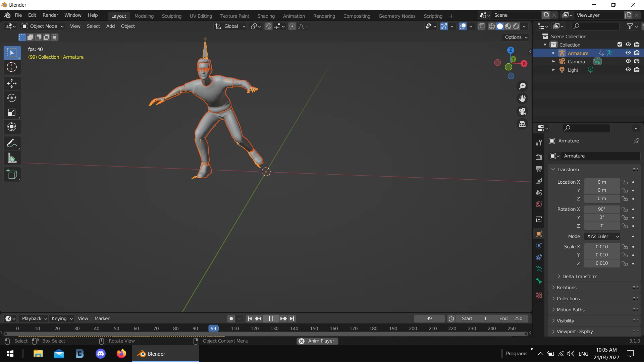644x362 pixels.
Task: Open the Material properties tab
Action: 539,295
